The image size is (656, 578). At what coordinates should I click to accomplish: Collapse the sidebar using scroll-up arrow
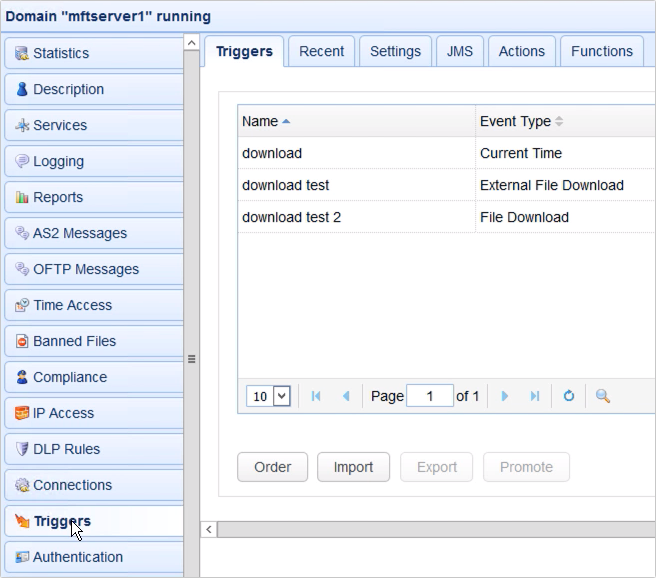191,43
